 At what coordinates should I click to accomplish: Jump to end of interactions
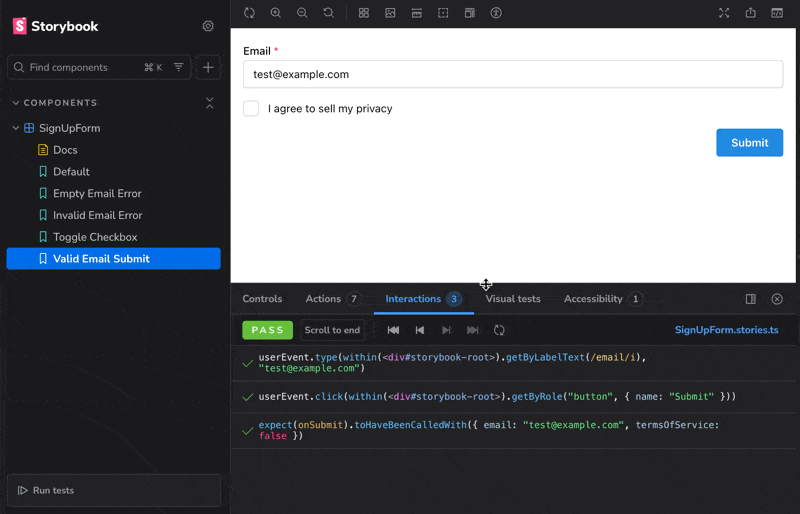473,330
